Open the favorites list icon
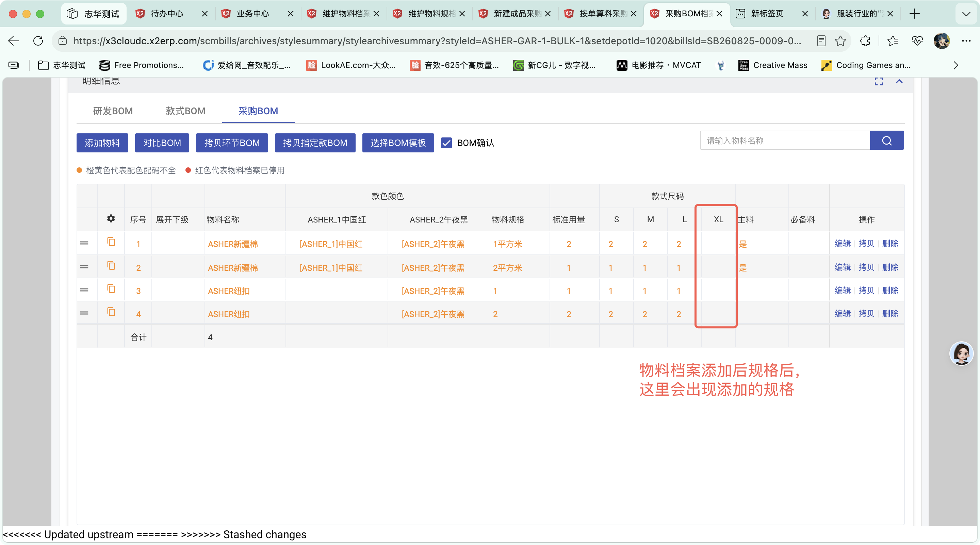The height and width of the screenshot is (545, 980). point(892,41)
